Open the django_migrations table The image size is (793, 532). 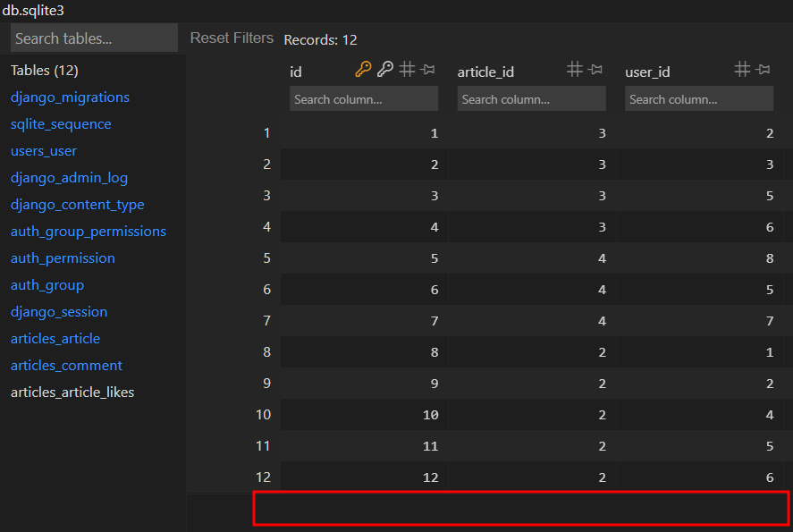click(x=70, y=97)
